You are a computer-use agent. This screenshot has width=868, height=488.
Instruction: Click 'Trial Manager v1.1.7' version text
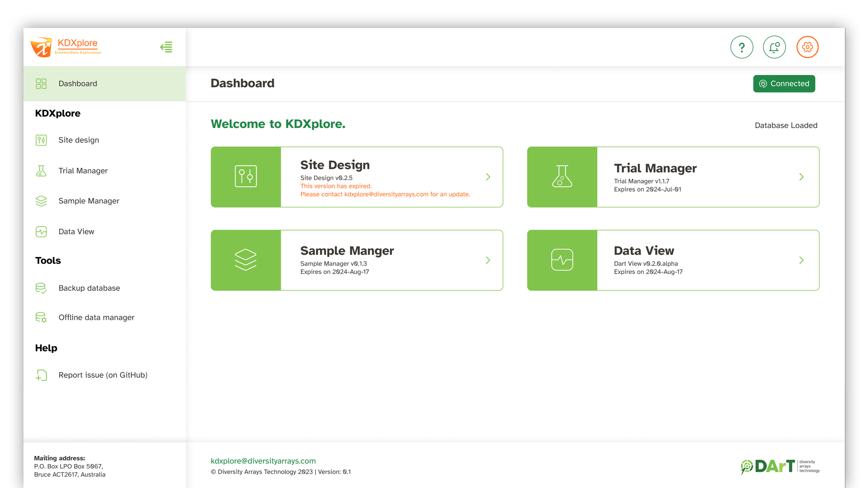coord(642,181)
